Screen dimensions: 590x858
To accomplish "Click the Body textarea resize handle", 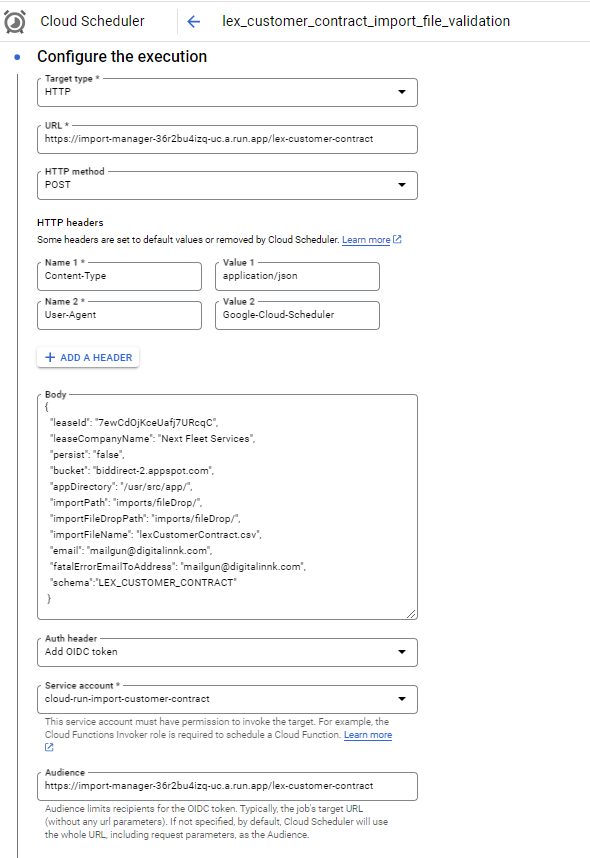I will point(411,614).
